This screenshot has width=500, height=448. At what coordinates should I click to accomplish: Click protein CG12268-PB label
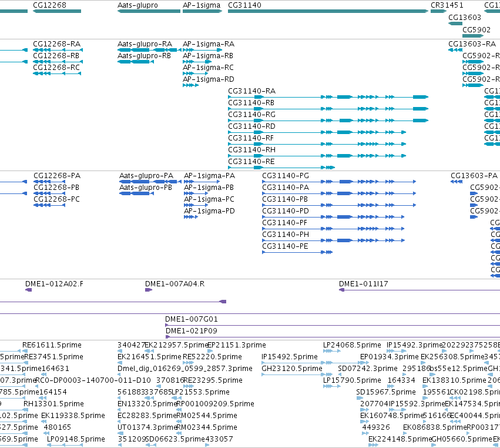[56, 188]
